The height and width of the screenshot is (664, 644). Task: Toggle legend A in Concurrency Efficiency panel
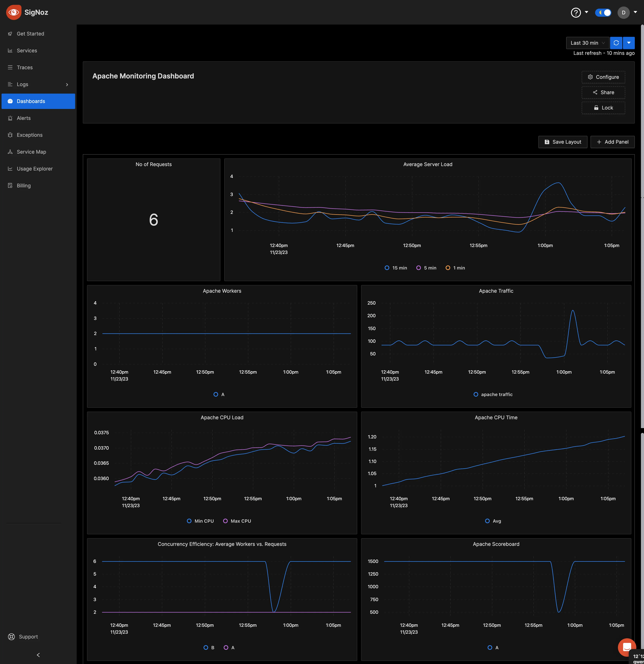pos(229,648)
